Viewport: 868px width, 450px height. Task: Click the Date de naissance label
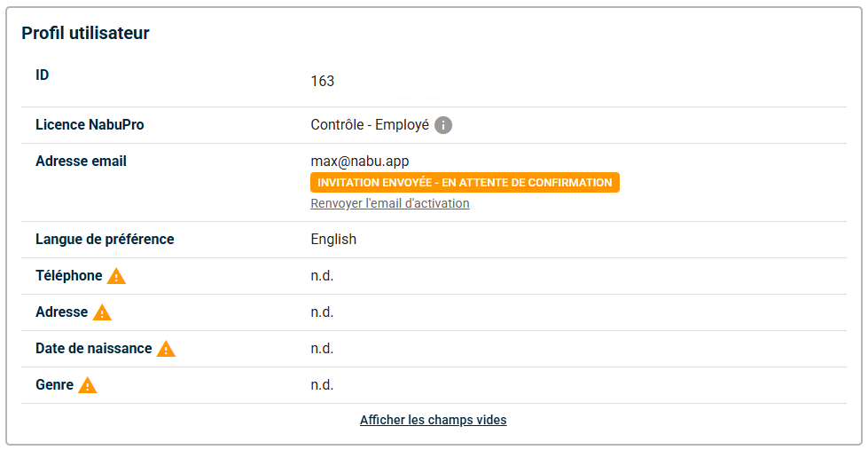[x=94, y=349]
